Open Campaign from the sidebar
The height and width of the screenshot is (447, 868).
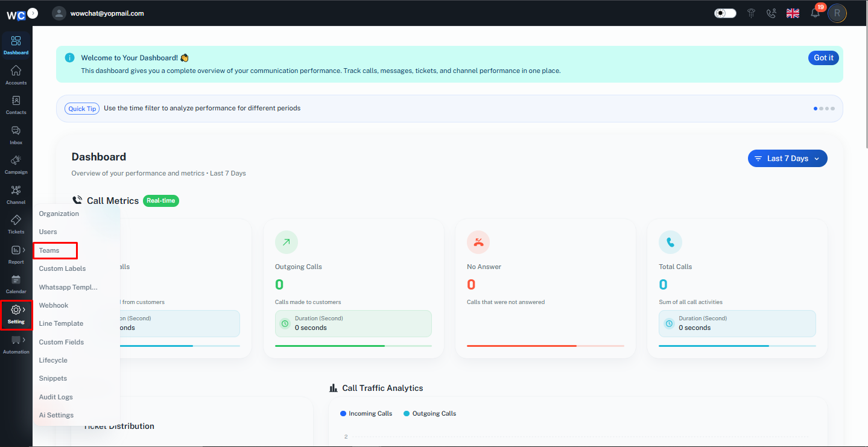(x=16, y=165)
